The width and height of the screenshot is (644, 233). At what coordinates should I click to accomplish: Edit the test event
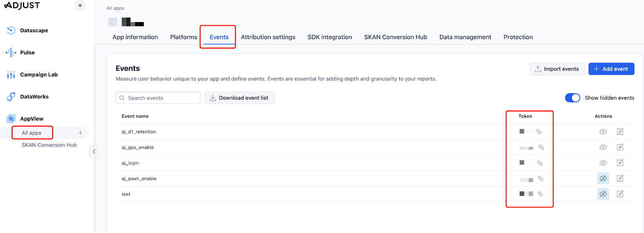(620, 194)
